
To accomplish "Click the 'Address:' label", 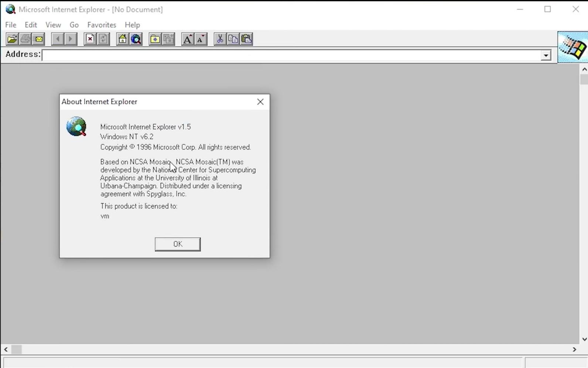I will click(23, 54).
